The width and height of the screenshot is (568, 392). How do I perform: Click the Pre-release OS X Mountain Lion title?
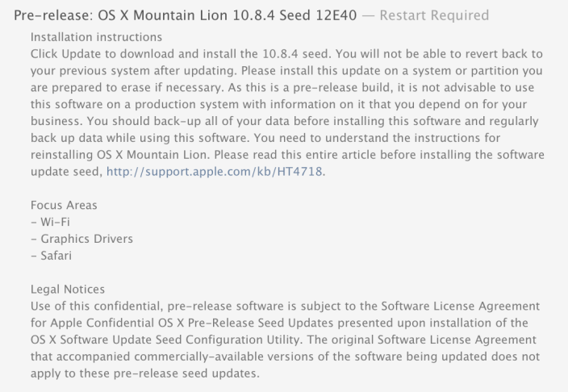(185, 15)
